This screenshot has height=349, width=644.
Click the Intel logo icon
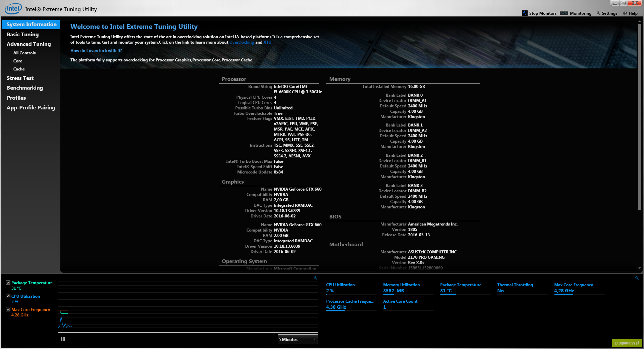pyautogui.click(x=13, y=9)
